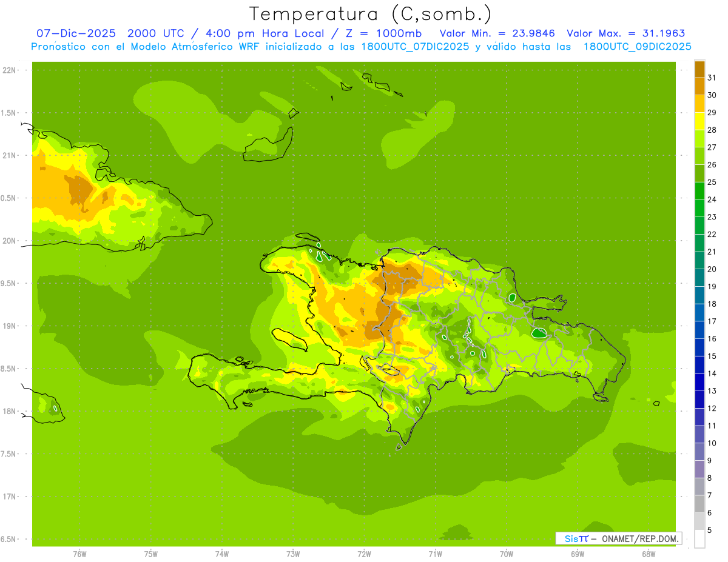Click the '75W' longitude label
The width and height of the screenshot is (728, 562).
pyautogui.click(x=150, y=554)
